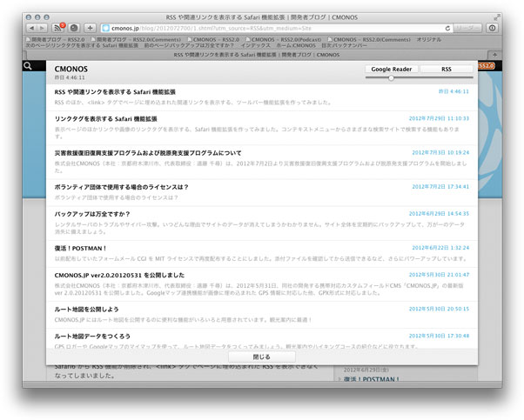This screenshot has width=524, height=420.
Task: Reload the page using the refresh icon
Action: click(x=447, y=29)
